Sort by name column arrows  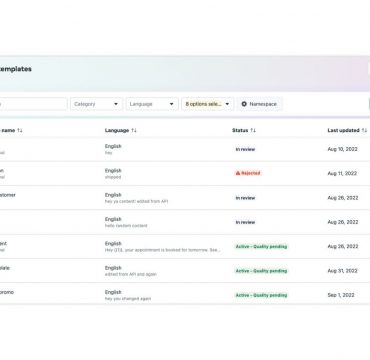pyautogui.click(x=20, y=130)
